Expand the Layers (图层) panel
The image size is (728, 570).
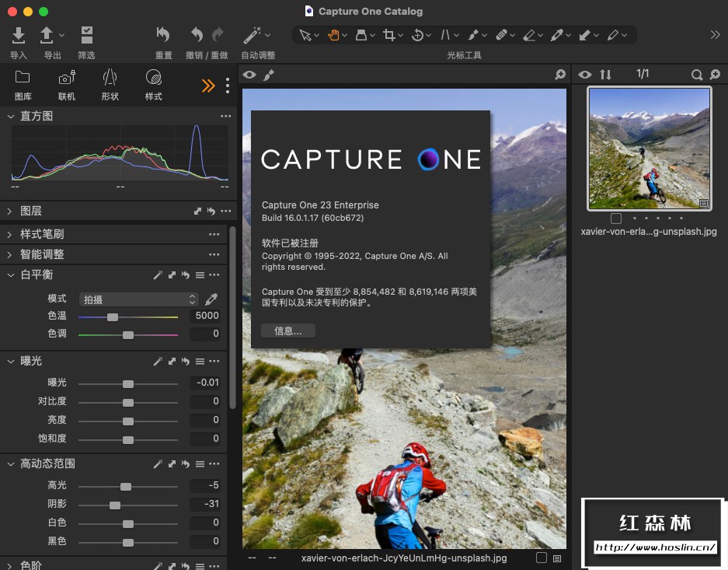coord(11,211)
